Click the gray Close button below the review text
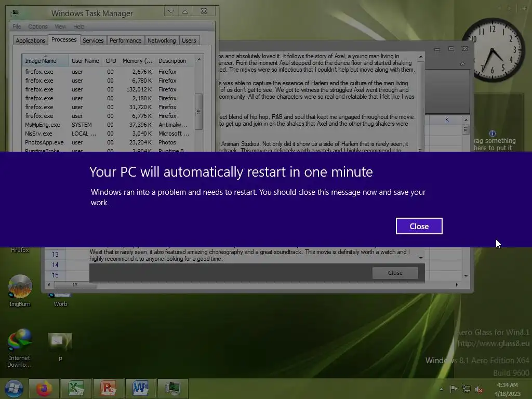Screen dimensions: 532x399 click(x=395, y=273)
